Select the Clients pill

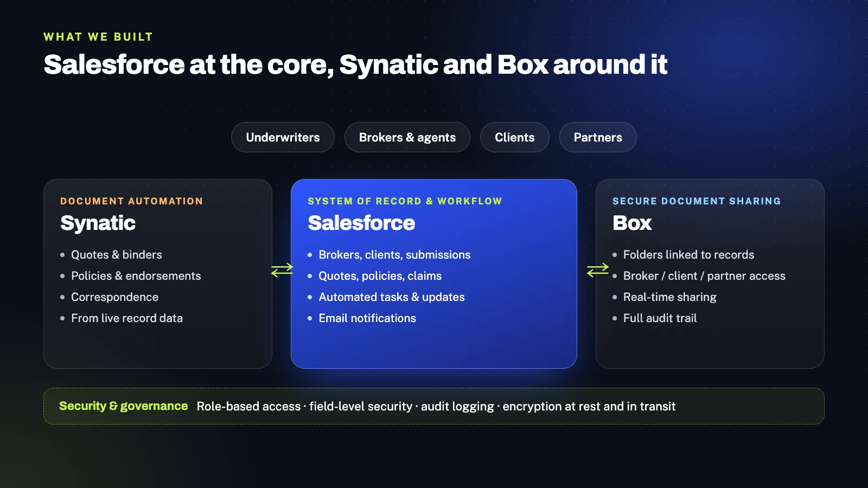(x=515, y=137)
